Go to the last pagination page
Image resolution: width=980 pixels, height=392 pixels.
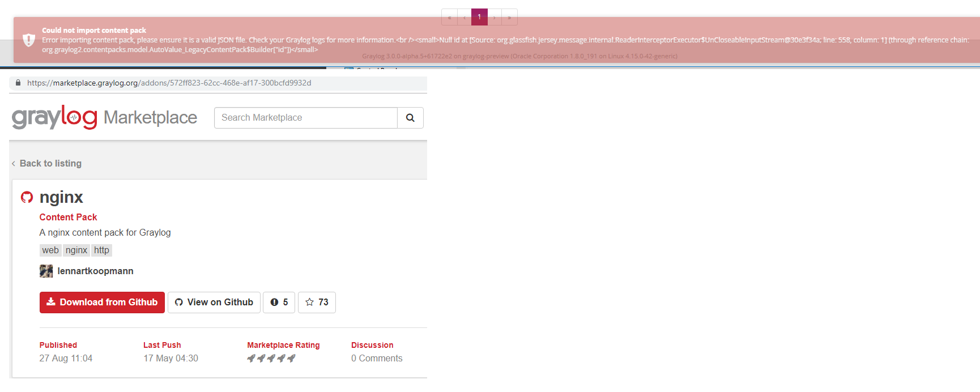pyautogui.click(x=509, y=17)
